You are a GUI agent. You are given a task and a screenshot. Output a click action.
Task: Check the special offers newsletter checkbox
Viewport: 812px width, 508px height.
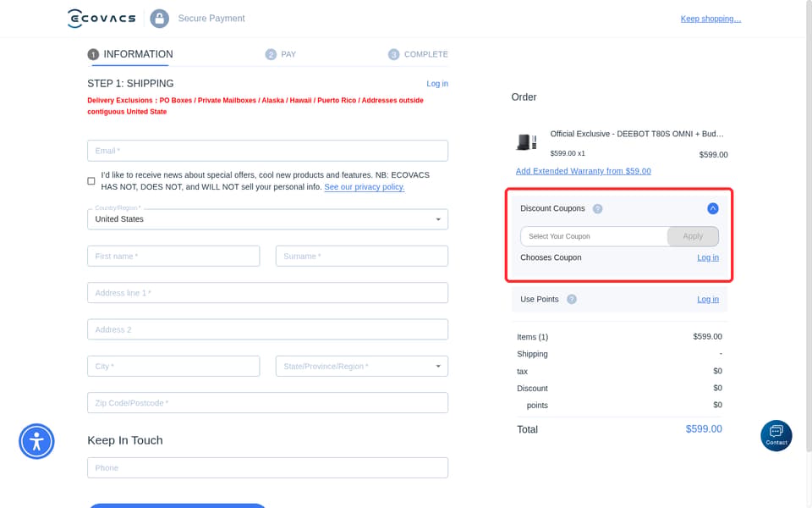91,181
